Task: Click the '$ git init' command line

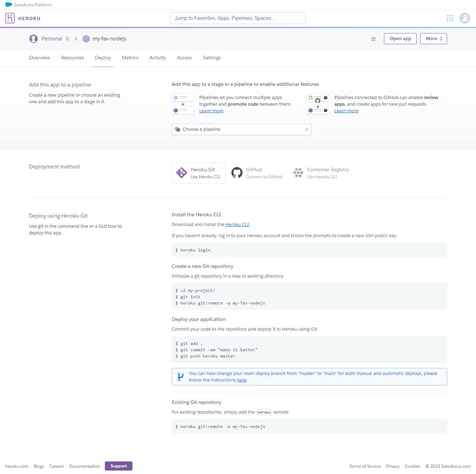Action: [188, 297]
